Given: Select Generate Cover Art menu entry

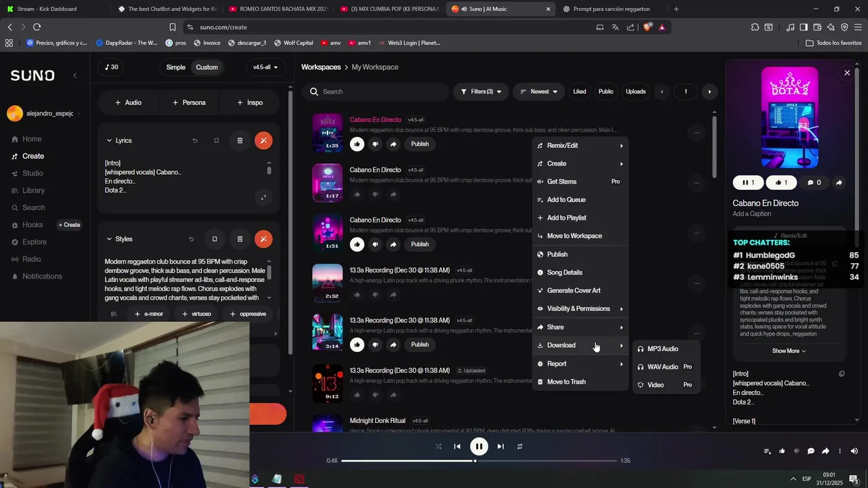Looking at the screenshot, I should click(x=580, y=291).
